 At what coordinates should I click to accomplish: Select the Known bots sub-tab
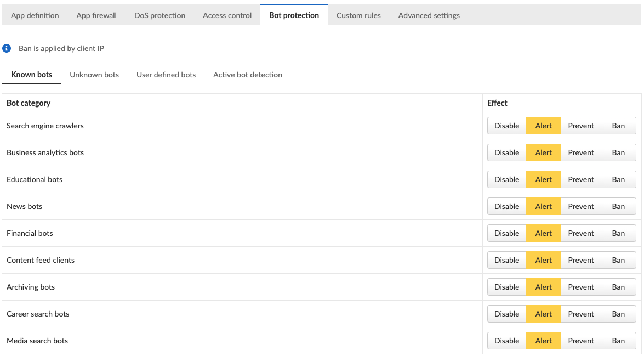tap(32, 75)
